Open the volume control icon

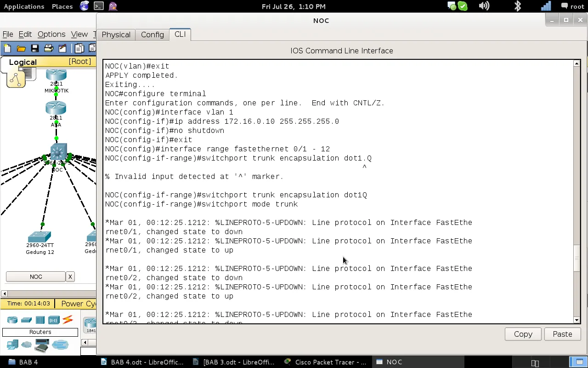484,6
